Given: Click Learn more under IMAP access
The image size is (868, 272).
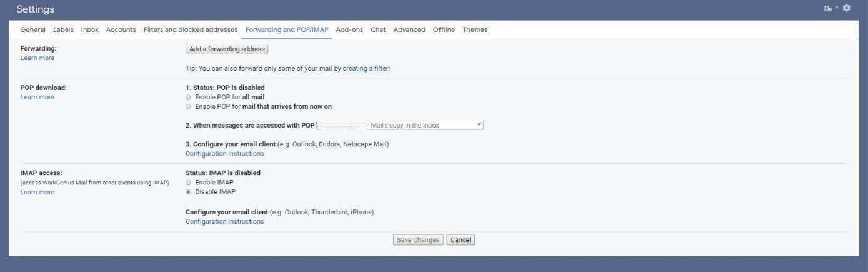Looking at the screenshot, I should point(37,193).
